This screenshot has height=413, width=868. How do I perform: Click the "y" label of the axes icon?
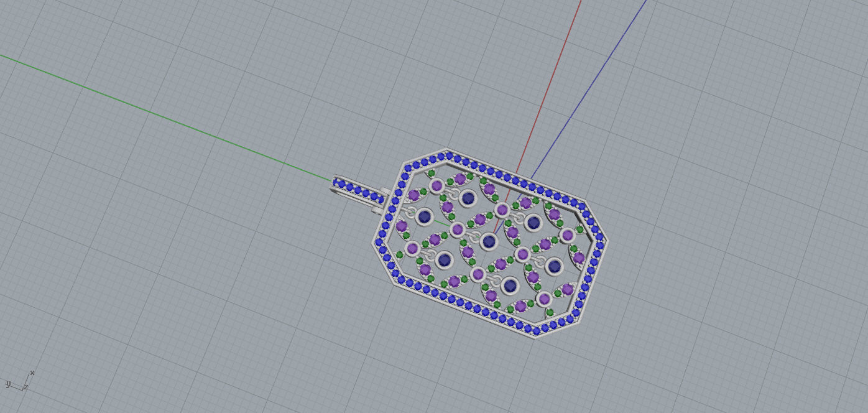pyautogui.click(x=8, y=383)
